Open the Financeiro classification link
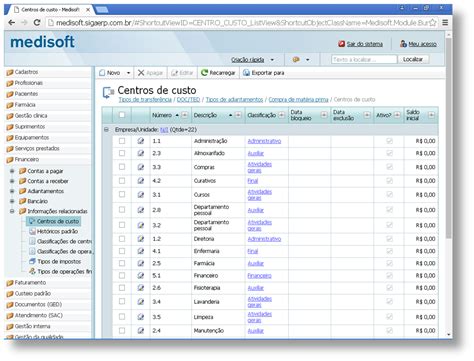474x361 pixels. pyautogui.click(x=259, y=276)
